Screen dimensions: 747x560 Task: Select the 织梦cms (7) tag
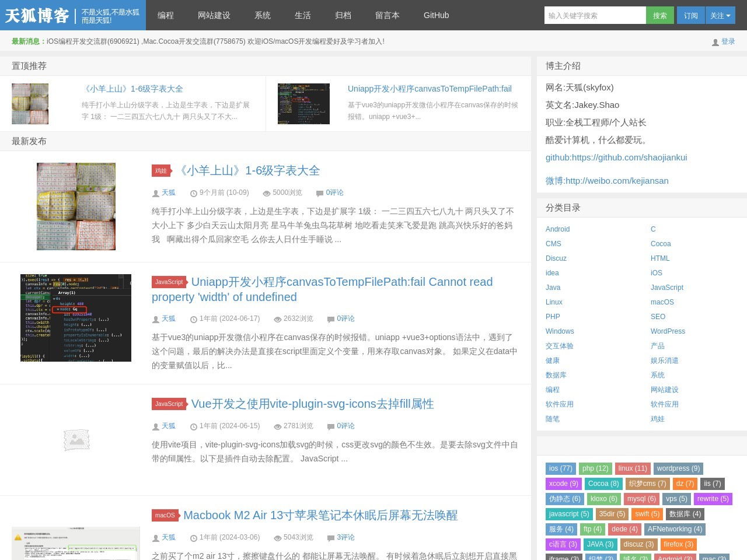(x=648, y=484)
